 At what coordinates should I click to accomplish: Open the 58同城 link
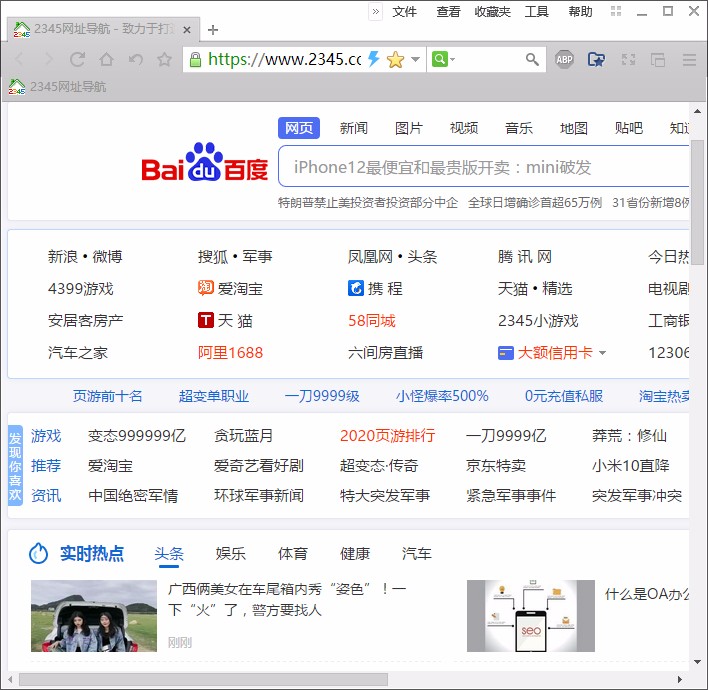pos(372,321)
